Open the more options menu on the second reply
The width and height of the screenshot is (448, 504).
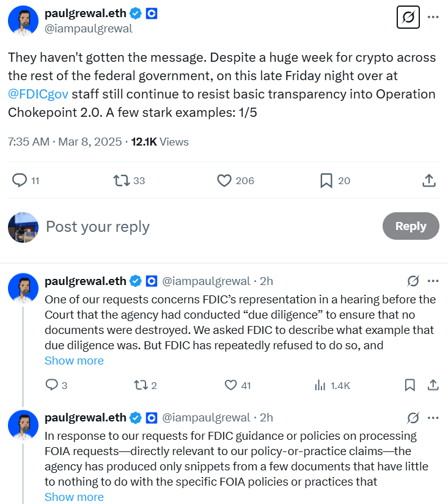click(433, 417)
